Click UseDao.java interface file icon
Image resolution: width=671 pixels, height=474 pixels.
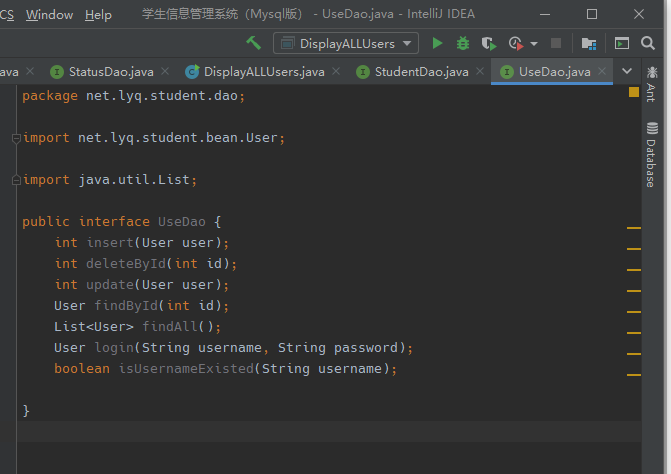pyautogui.click(x=507, y=72)
